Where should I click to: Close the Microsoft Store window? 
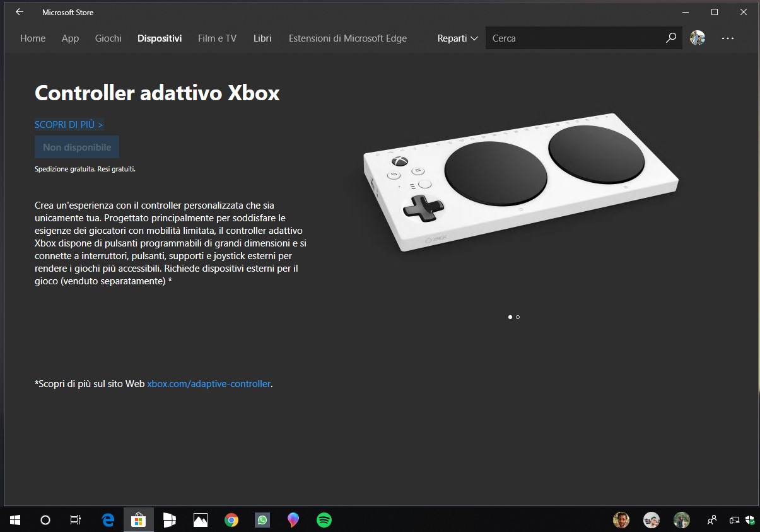[744, 12]
